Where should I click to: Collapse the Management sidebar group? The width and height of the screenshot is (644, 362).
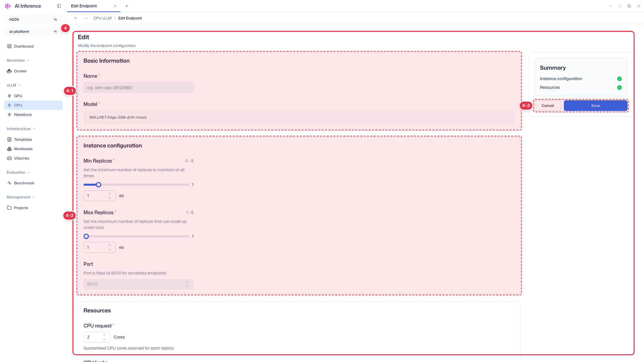tap(21, 197)
